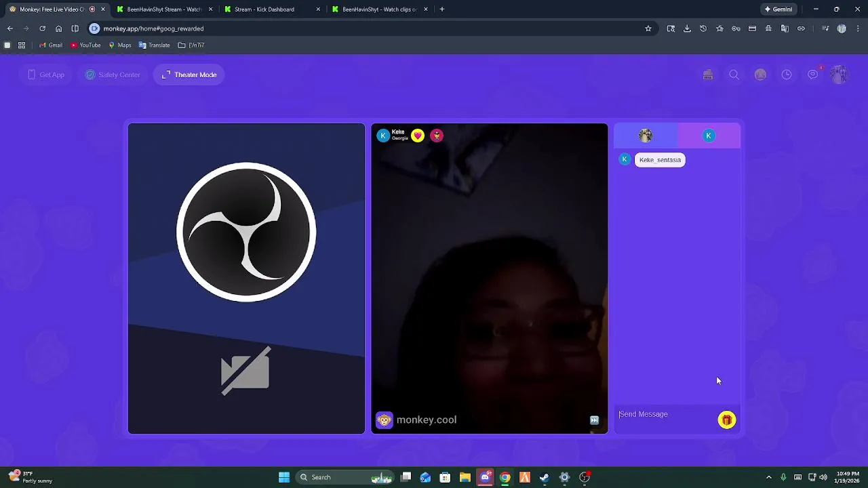868x488 pixels.
Task: Open the Maps bookmark
Action: click(x=119, y=45)
